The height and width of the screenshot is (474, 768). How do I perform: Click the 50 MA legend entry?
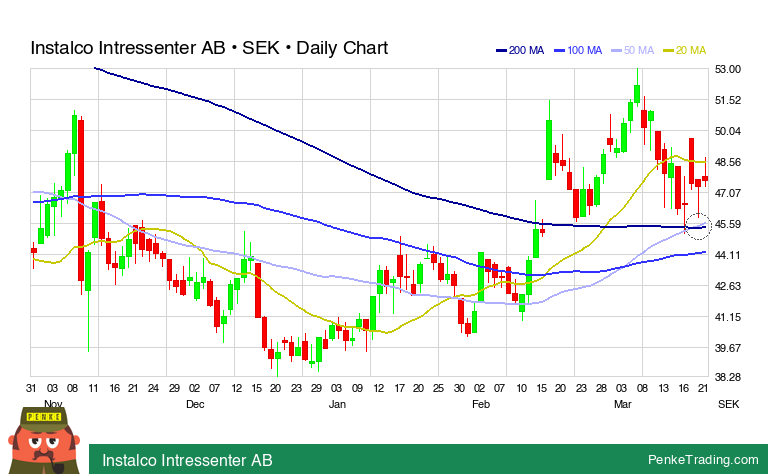click(x=633, y=50)
